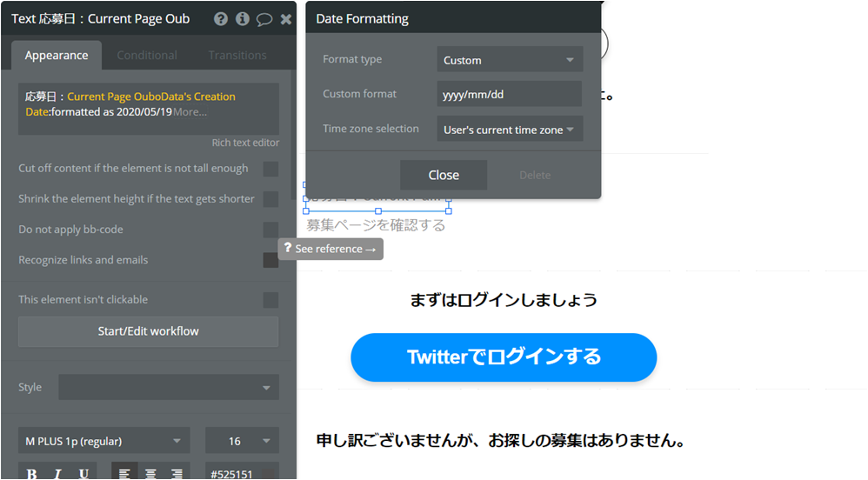Enable 'Shrink the element height' checkbox

click(x=270, y=199)
